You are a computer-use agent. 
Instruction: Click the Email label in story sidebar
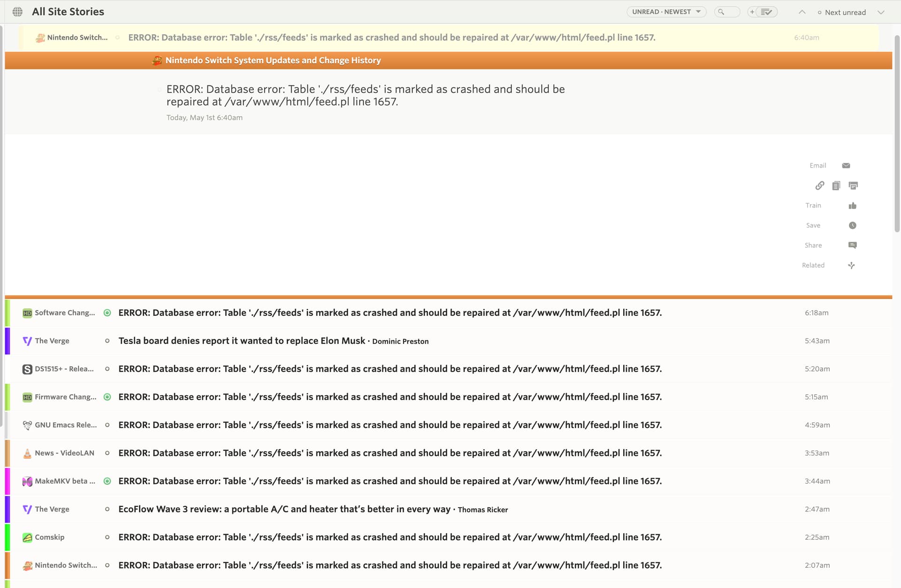[818, 166]
